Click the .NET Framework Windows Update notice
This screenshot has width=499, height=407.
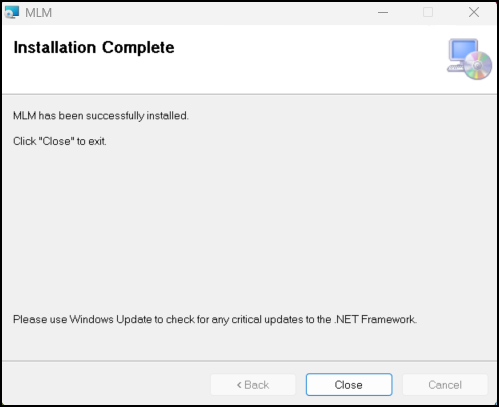215,320
